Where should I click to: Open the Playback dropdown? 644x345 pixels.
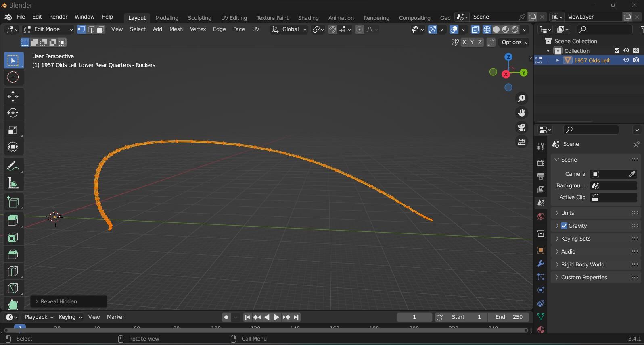click(39, 317)
